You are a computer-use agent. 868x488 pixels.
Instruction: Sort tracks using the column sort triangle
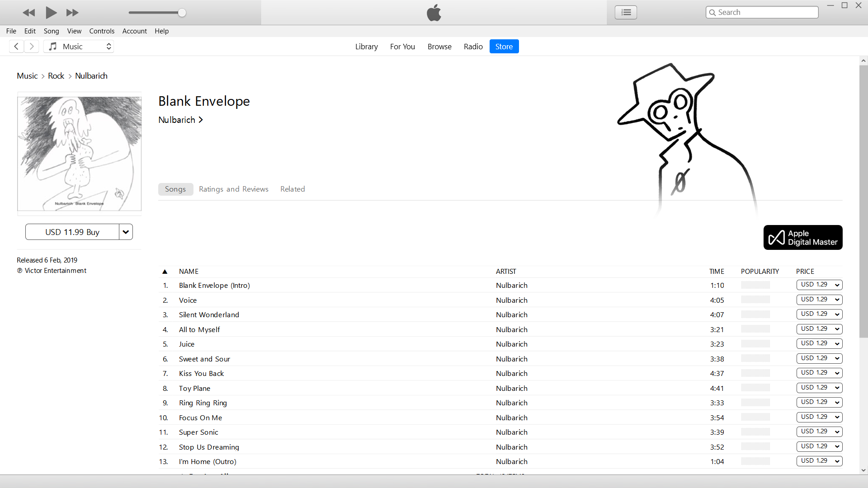(165, 271)
